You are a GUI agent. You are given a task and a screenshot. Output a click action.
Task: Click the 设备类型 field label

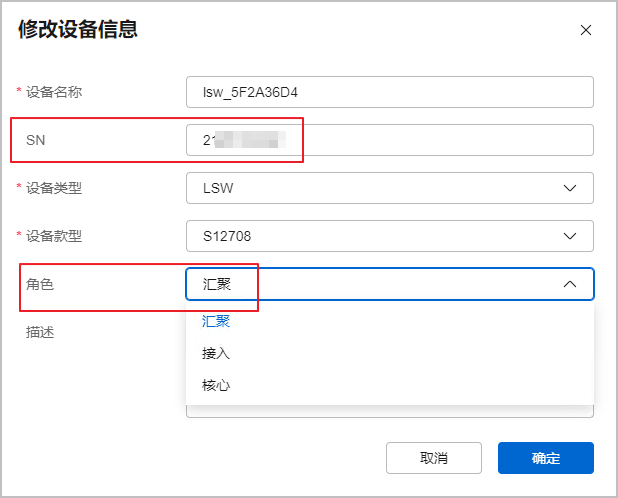(54, 188)
